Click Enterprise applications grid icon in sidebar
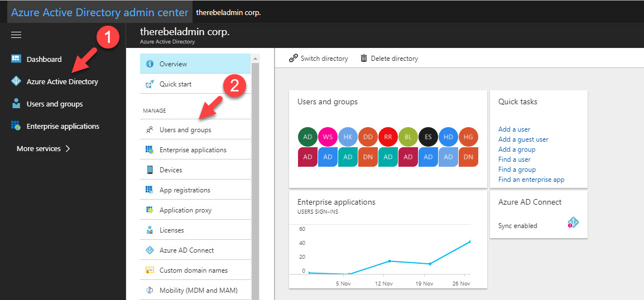The height and width of the screenshot is (300, 644). point(16,126)
